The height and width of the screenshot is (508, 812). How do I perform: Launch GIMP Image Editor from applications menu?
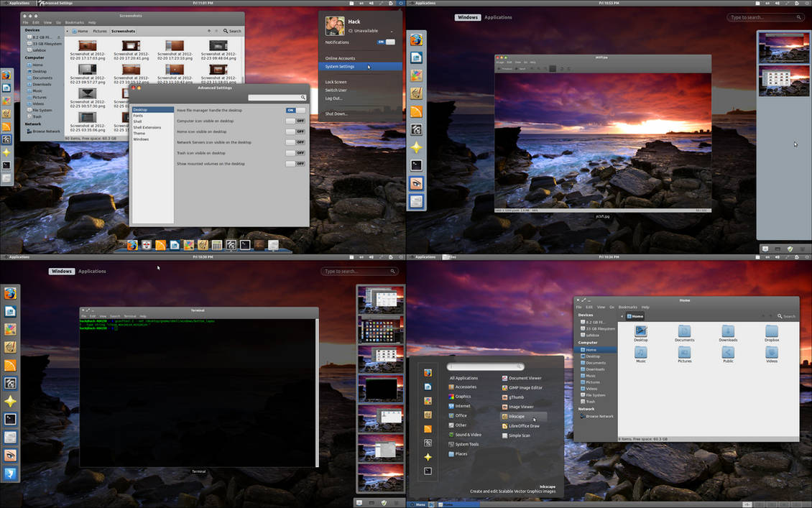(522, 388)
